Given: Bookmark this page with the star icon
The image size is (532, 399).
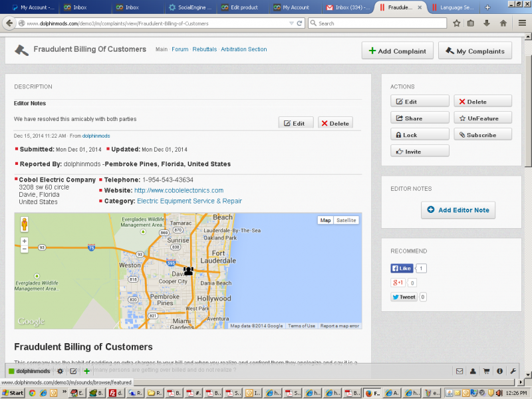Looking at the screenshot, I should click(457, 23).
